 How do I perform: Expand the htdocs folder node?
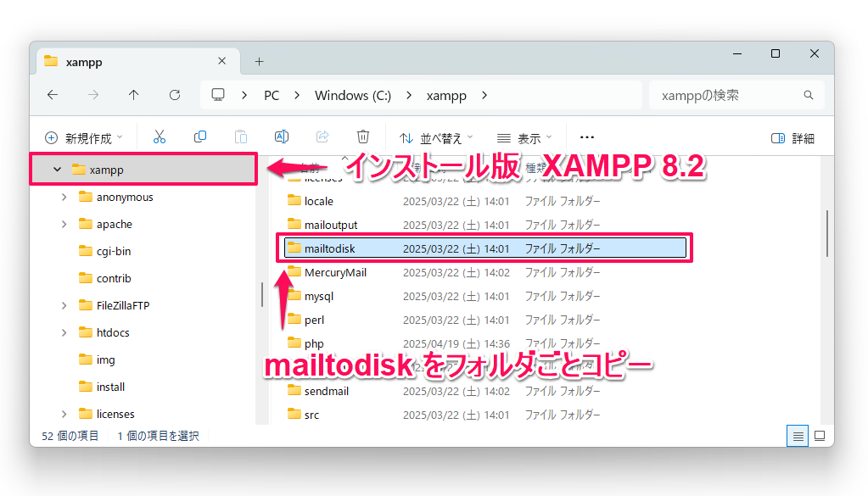click(x=64, y=333)
